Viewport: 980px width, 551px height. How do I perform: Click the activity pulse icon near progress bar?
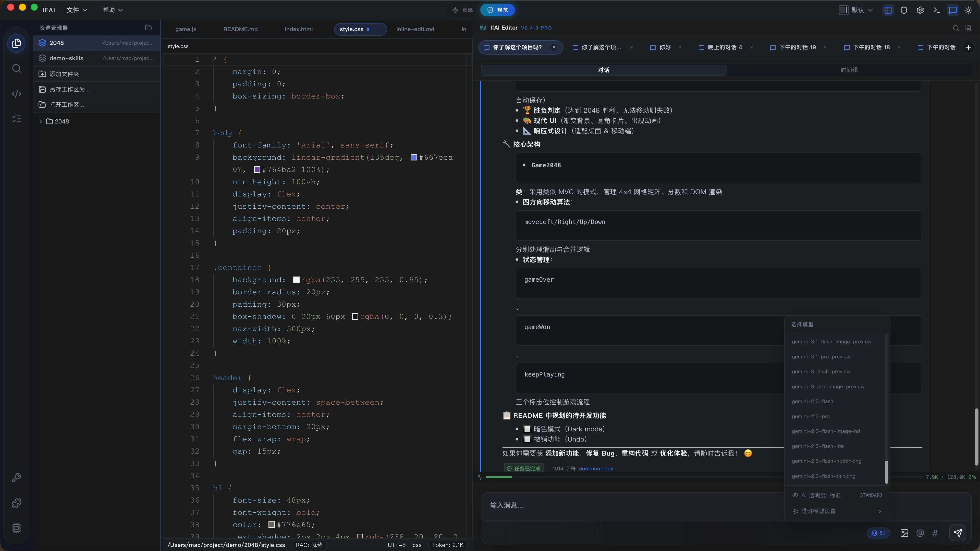(x=480, y=477)
